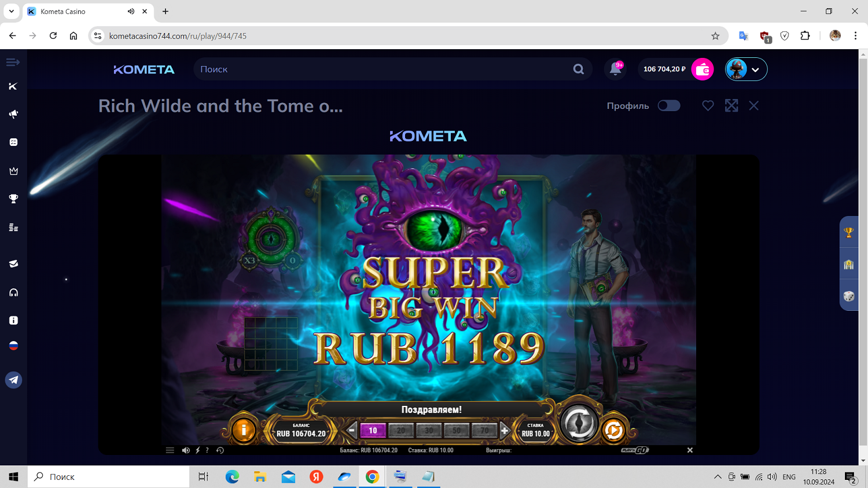868x488 pixels.
Task: Select bet value 30
Action: pyautogui.click(x=428, y=430)
